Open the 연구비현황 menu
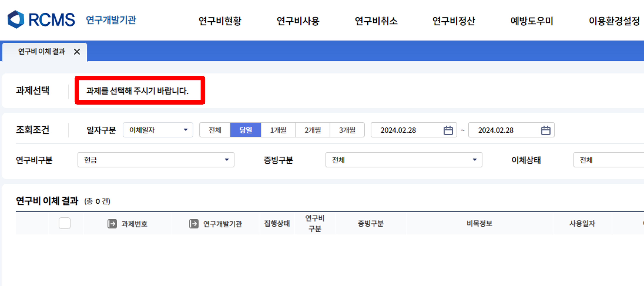 coord(220,21)
